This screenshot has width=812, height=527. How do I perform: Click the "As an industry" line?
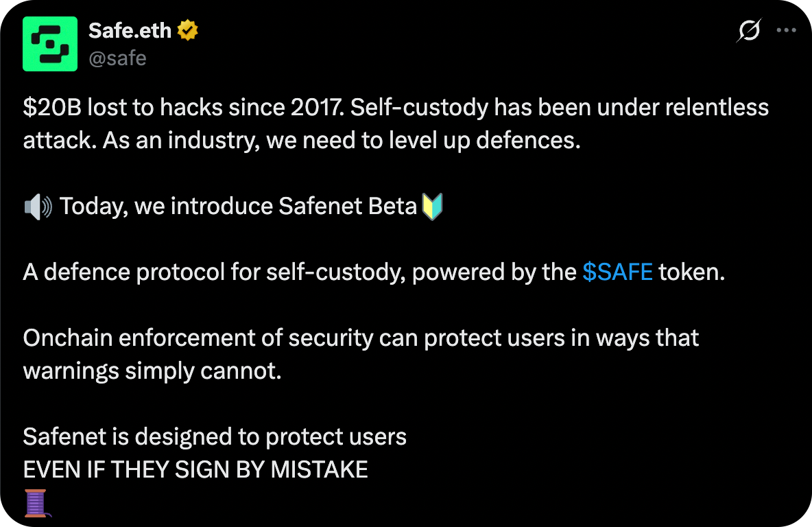click(x=302, y=141)
